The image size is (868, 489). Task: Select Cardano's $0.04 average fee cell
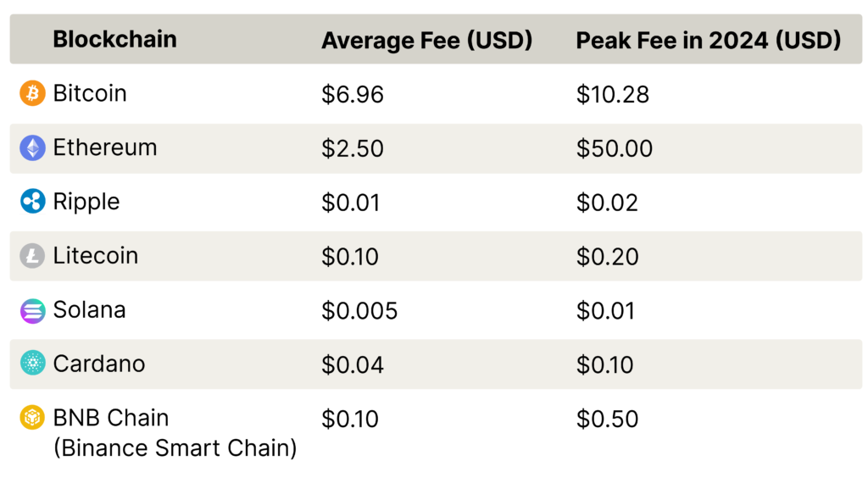pyautogui.click(x=353, y=364)
